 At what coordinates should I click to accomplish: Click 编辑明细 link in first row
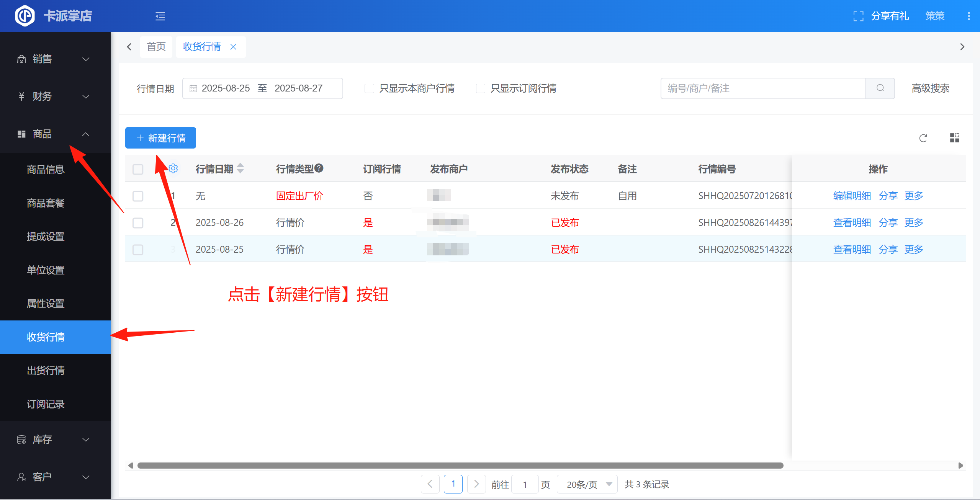pyautogui.click(x=852, y=196)
